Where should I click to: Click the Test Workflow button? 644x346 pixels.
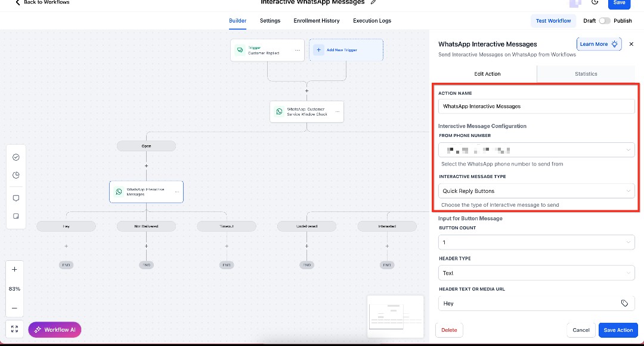coord(553,20)
